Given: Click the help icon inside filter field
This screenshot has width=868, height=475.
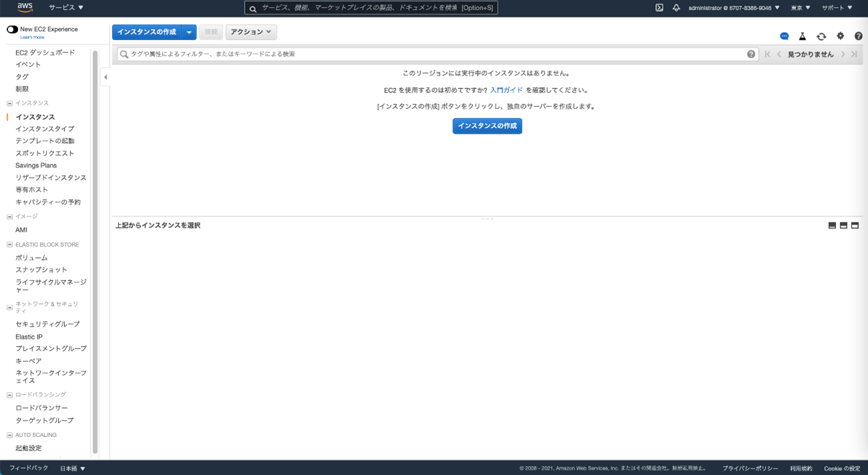Looking at the screenshot, I should [751, 54].
